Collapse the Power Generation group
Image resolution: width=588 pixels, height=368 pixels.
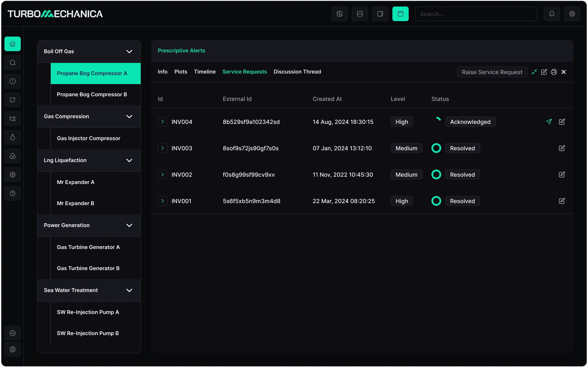[x=129, y=225]
